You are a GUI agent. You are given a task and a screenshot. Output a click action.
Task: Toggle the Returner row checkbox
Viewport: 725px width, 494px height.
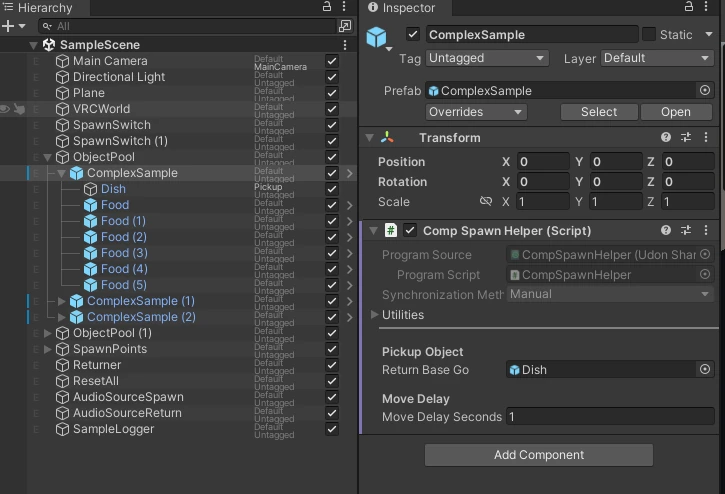tap(332, 365)
